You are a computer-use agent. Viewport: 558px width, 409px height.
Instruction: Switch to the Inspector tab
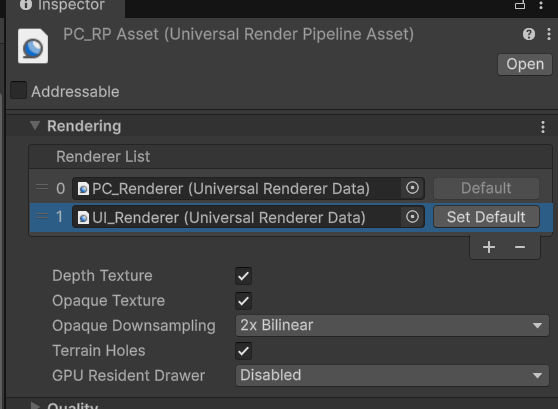64,6
